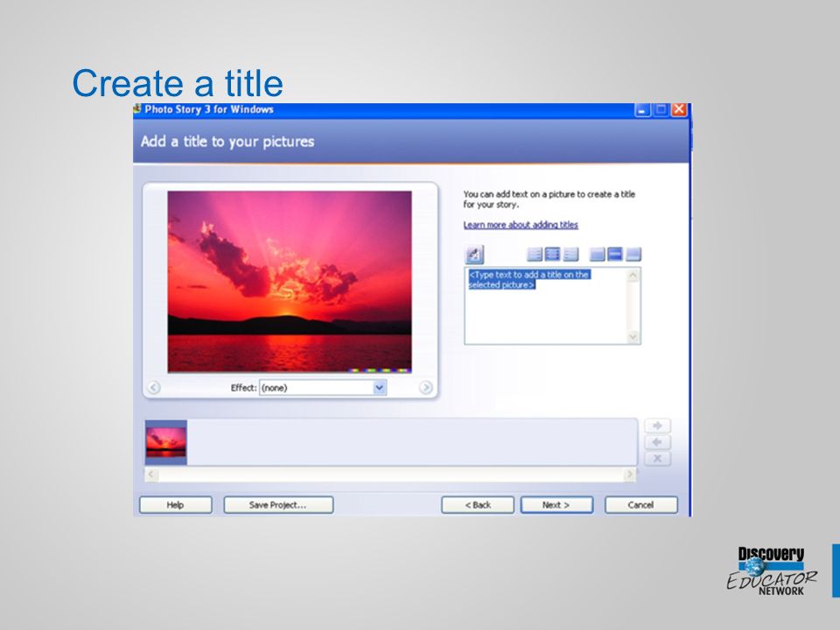The height and width of the screenshot is (630, 840).
Task: Cancel the Photo Story wizard
Action: 641,505
